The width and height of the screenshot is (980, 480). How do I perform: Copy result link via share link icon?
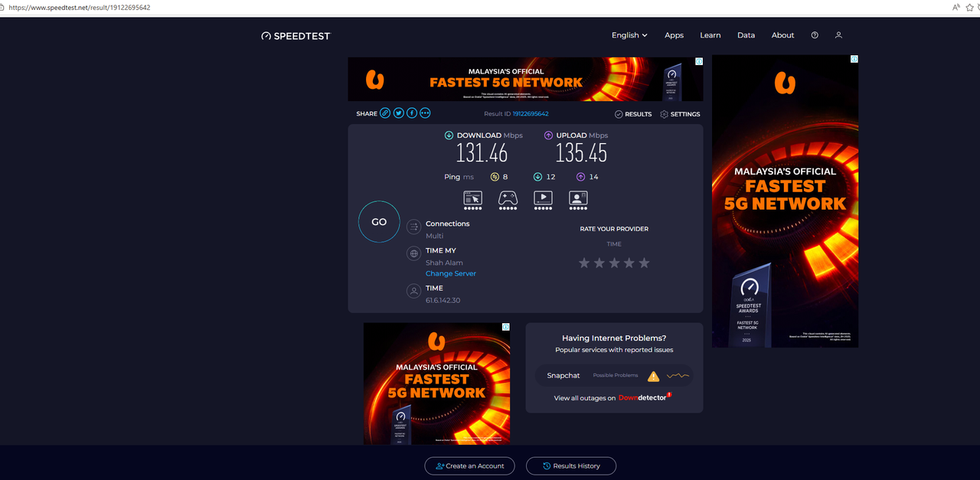point(385,113)
